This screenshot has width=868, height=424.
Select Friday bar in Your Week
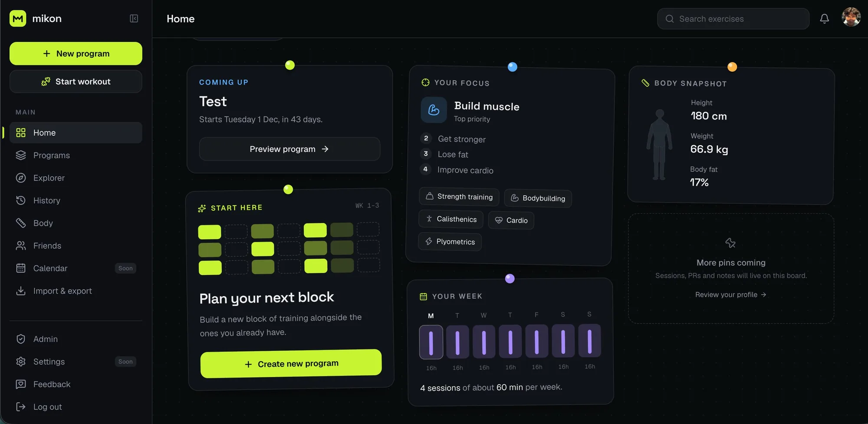537,341
